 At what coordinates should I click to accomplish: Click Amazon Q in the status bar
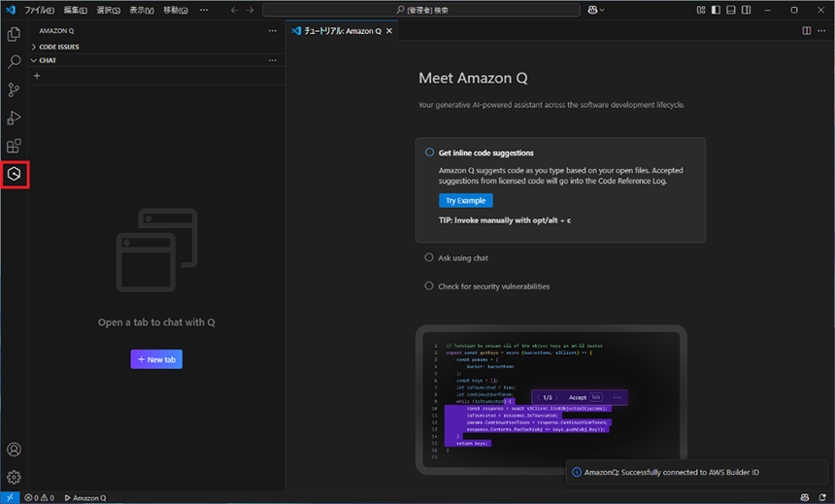point(85,497)
